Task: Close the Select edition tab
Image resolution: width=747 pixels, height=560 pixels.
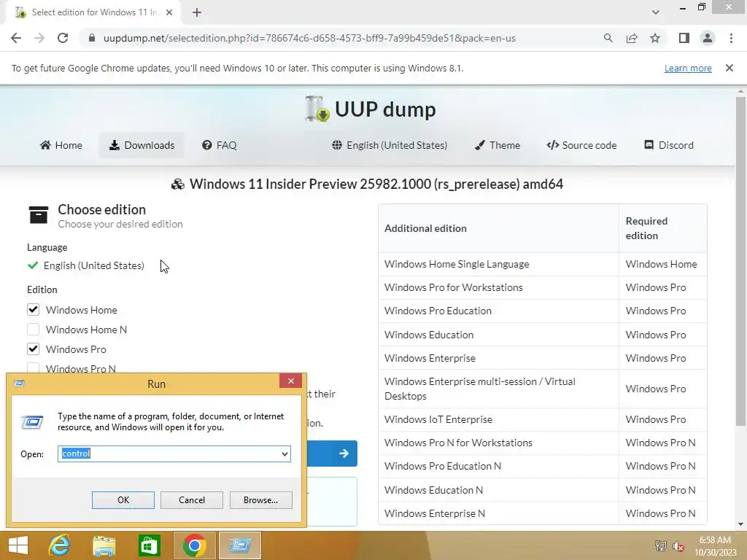Action: pyautogui.click(x=169, y=12)
